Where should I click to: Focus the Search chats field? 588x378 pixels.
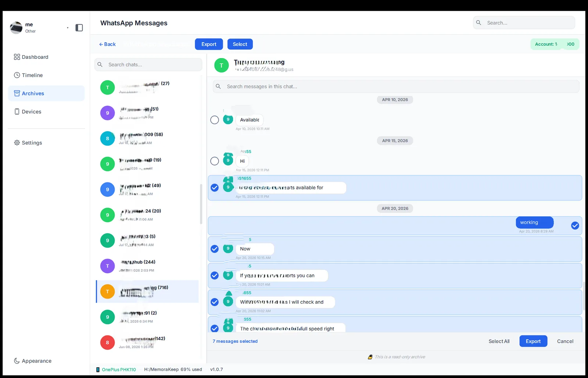(148, 64)
